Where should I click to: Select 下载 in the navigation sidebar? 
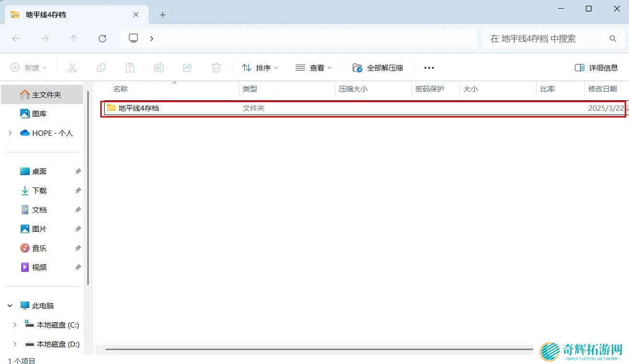pyautogui.click(x=39, y=190)
